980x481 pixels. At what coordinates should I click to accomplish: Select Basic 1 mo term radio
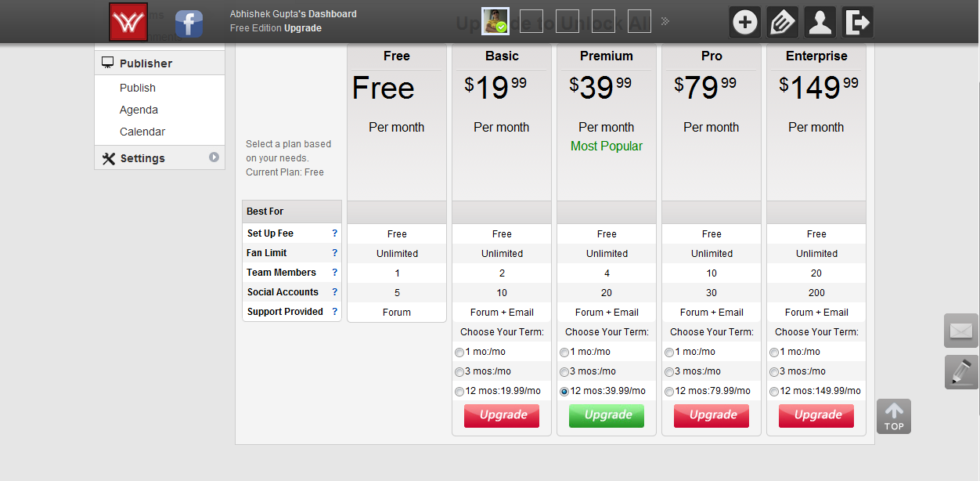point(459,353)
